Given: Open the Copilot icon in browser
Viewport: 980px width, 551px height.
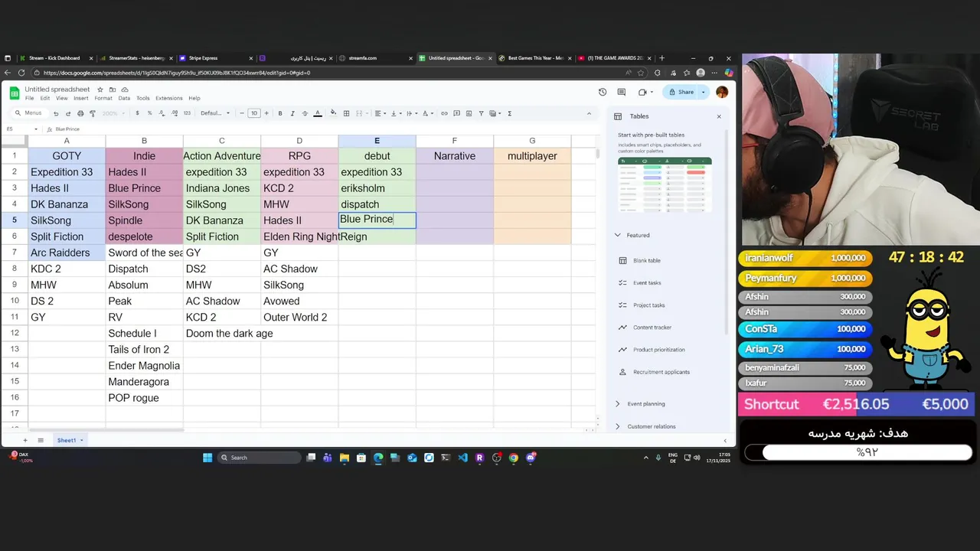Looking at the screenshot, I should [x=729, y=73].
